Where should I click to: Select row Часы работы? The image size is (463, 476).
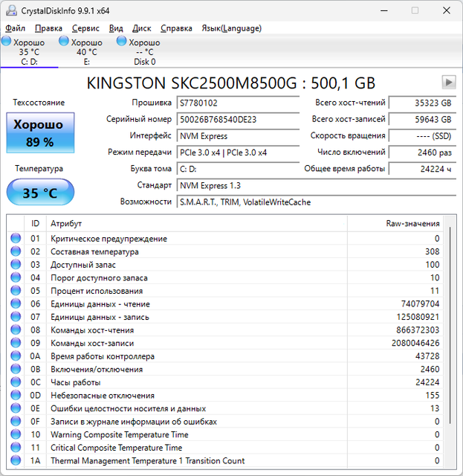point(225,382)
